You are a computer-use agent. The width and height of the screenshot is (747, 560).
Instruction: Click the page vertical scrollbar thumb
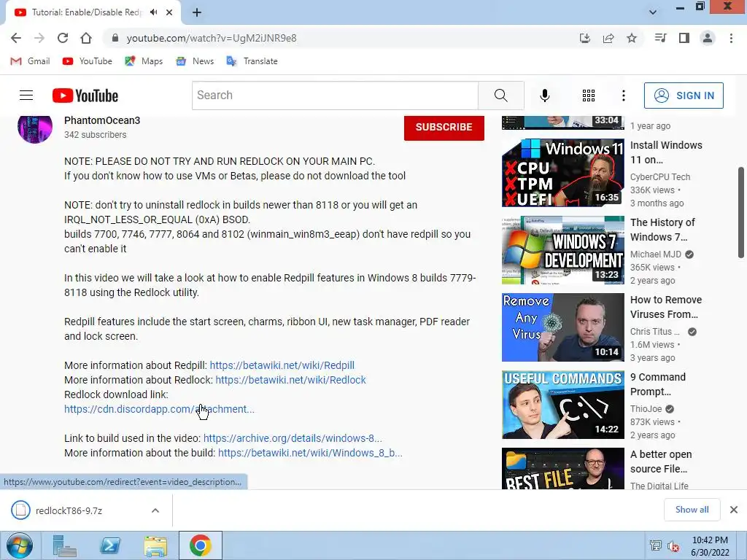tap(741, 212)
